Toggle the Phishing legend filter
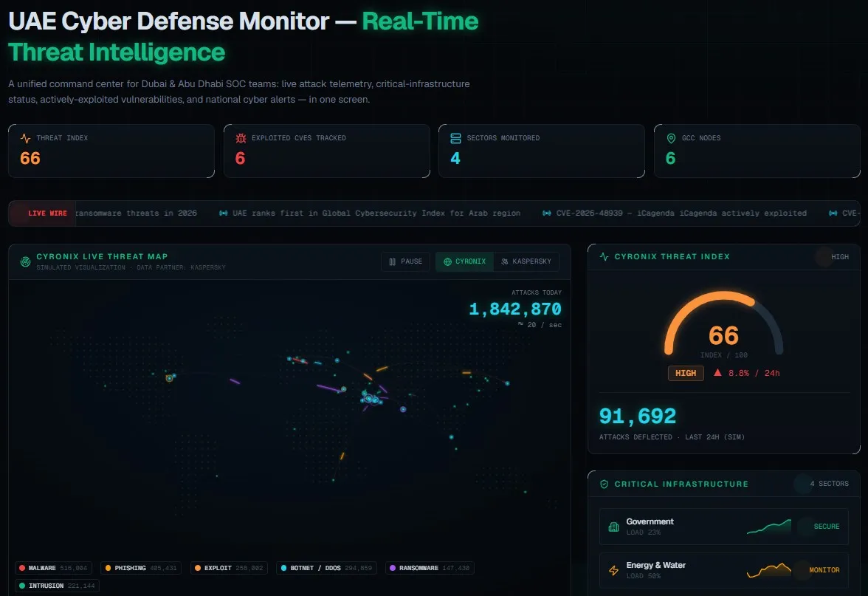 pyautogui.click(x=141, y=568)
